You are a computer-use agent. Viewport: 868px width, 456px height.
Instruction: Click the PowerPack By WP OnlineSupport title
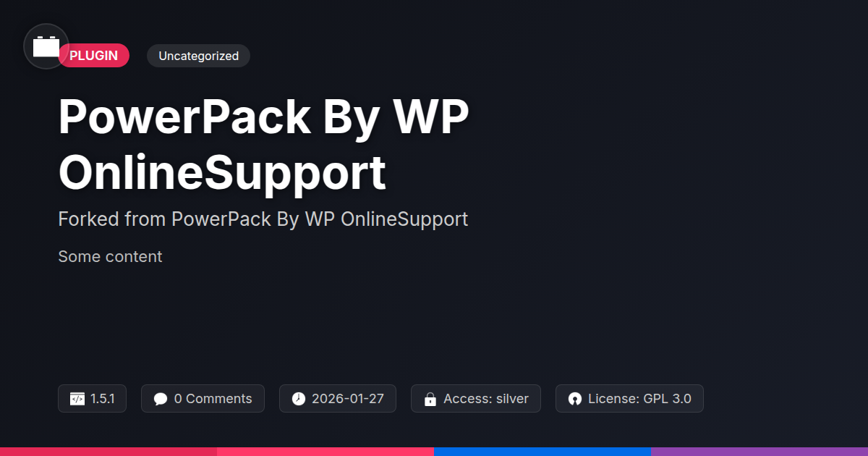pyautogui.click(x=264, y=144)
